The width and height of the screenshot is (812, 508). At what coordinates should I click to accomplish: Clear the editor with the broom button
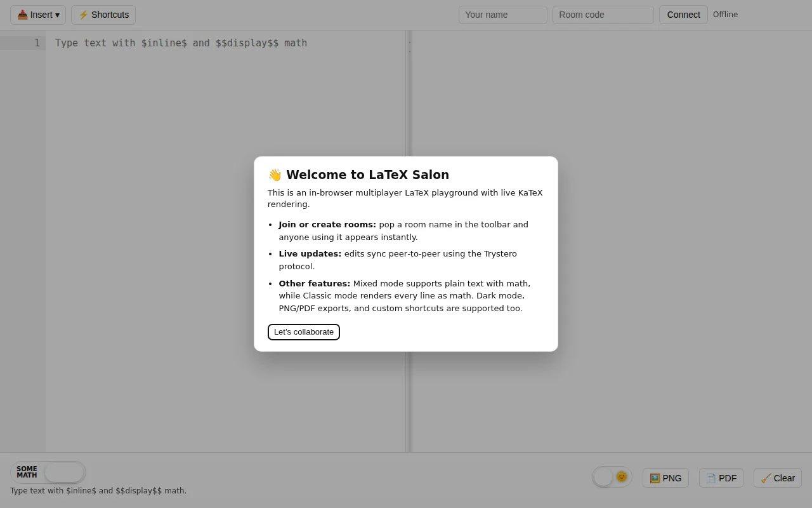[x=778, y=478]
